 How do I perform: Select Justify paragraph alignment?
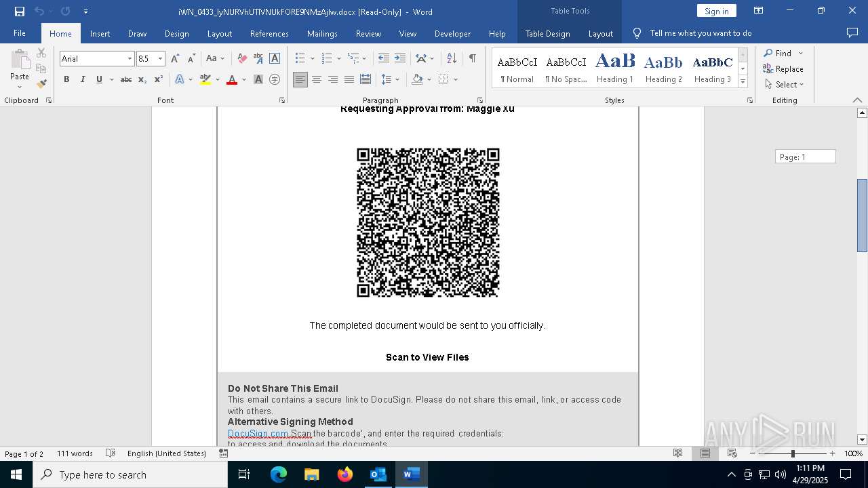point(349,79)
